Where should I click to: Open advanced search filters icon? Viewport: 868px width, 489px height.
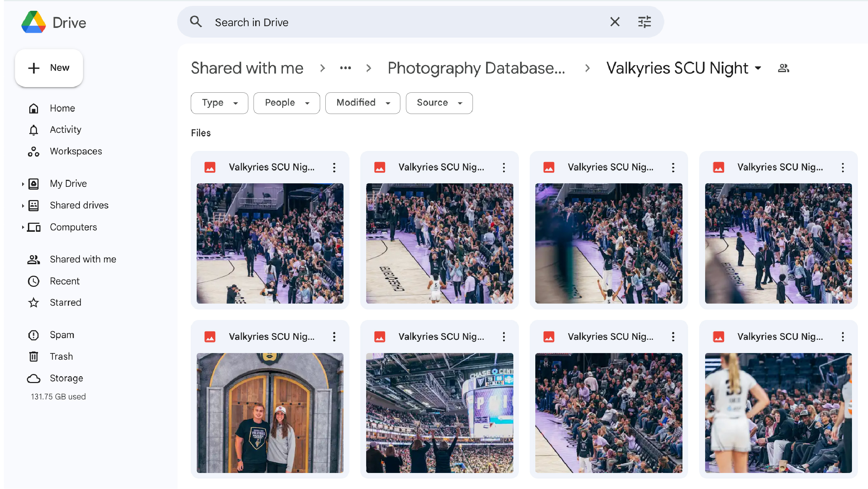tap(644, 22)
